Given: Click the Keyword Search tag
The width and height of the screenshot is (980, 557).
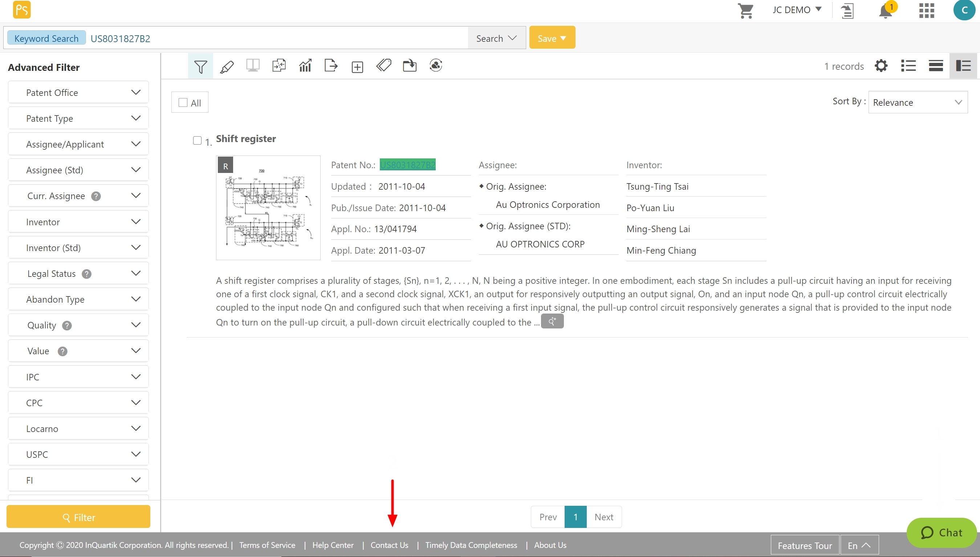Looking at the screenshot, I should (46, 38).
